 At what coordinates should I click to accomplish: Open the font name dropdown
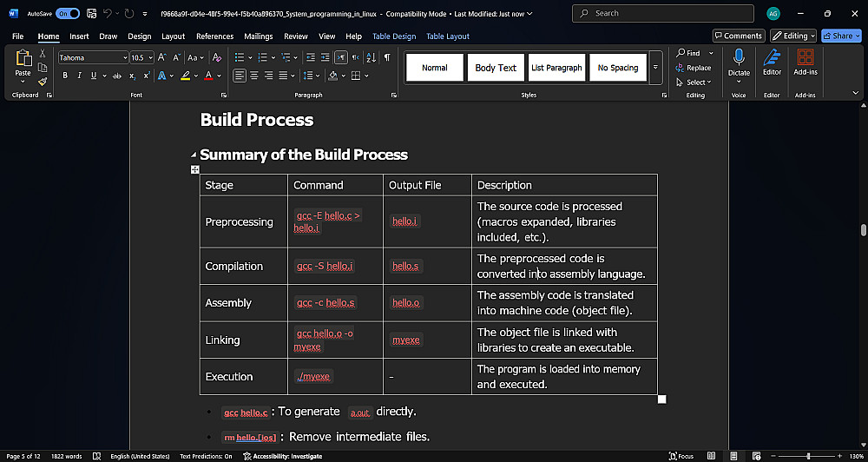124,57
